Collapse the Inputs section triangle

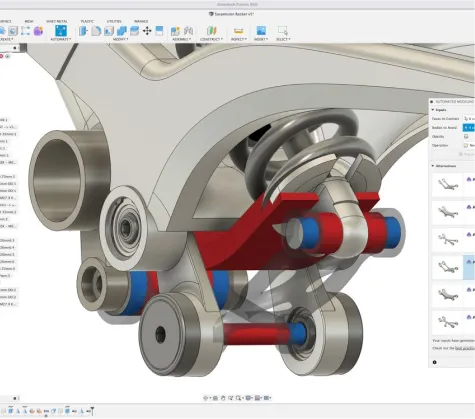[x=433, y=110]
